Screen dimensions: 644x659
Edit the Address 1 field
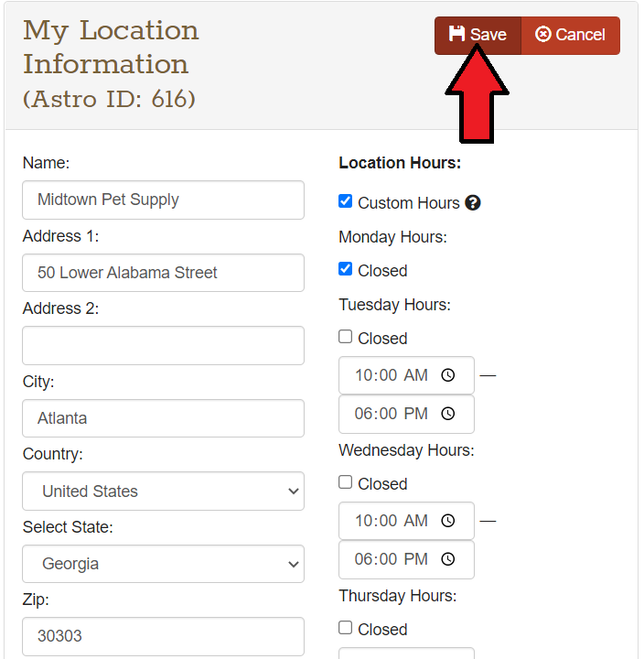point(163,273)
